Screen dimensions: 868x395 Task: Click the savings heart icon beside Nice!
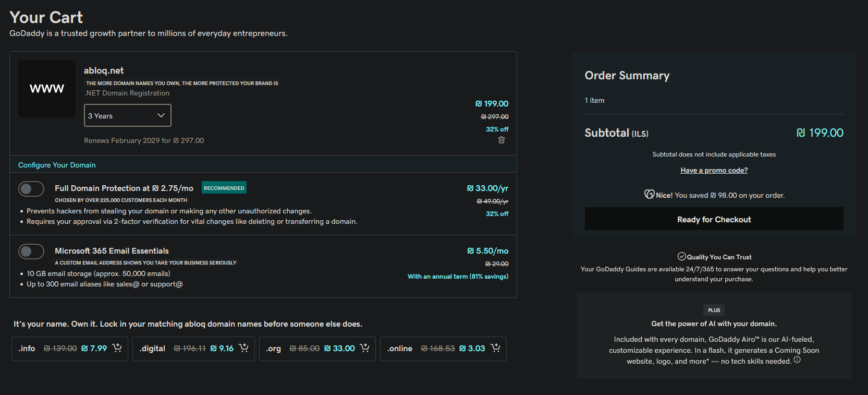pyautogui.click(x=649, y=195)
